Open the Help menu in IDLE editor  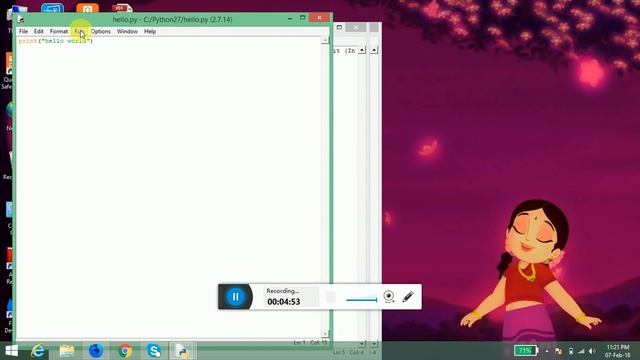point(150,31)
